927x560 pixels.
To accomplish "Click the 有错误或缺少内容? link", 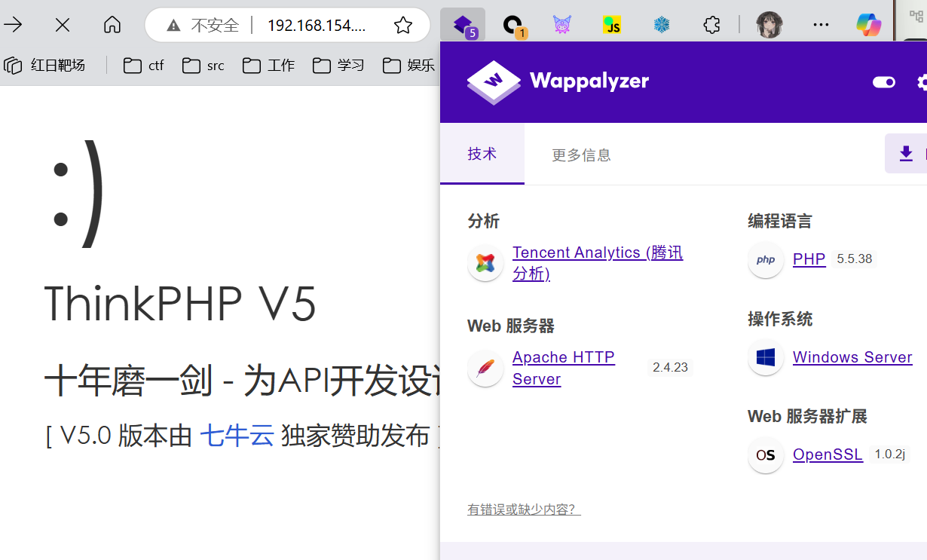I will [524, 510].
